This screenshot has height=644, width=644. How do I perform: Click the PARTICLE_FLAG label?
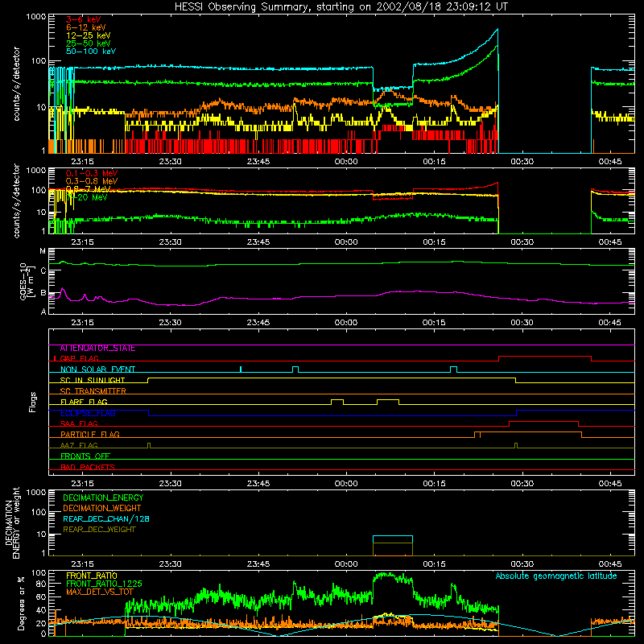[x=90, y=435]
